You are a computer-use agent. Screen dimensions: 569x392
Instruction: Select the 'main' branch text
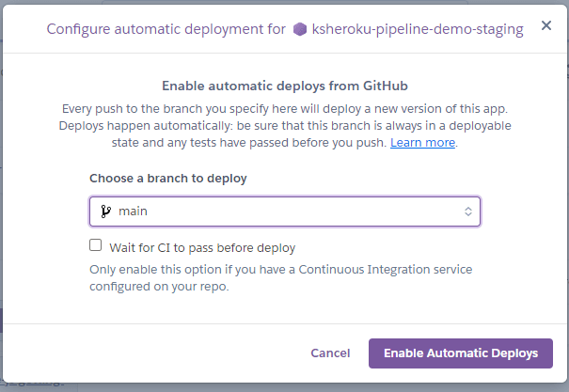[x=133, y=212]
